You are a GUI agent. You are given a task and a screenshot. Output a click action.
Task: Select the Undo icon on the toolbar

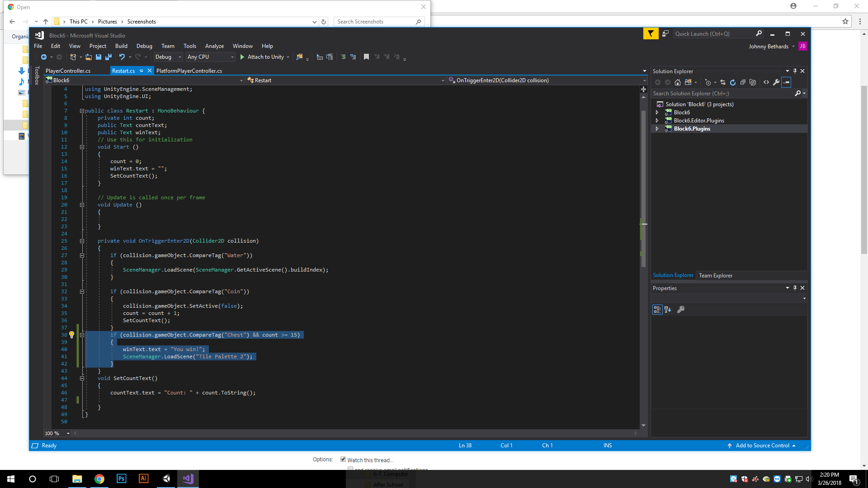coord(122,57)
